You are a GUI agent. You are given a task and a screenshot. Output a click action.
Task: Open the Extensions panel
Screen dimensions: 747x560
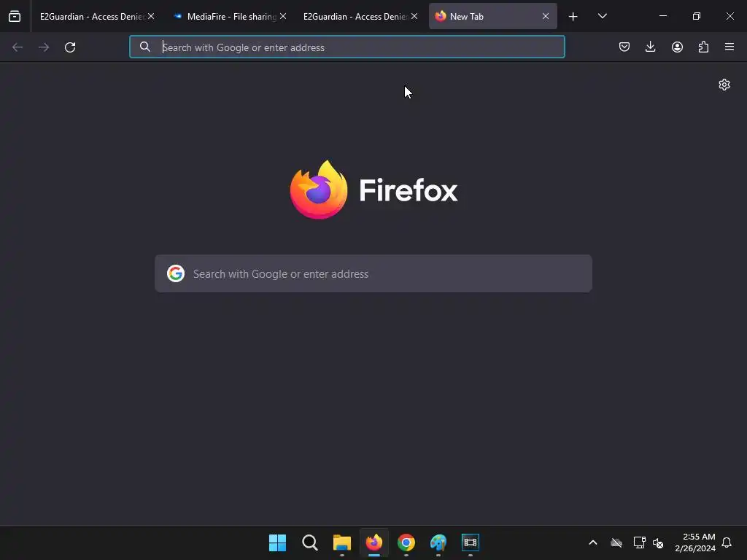[703, 47]
